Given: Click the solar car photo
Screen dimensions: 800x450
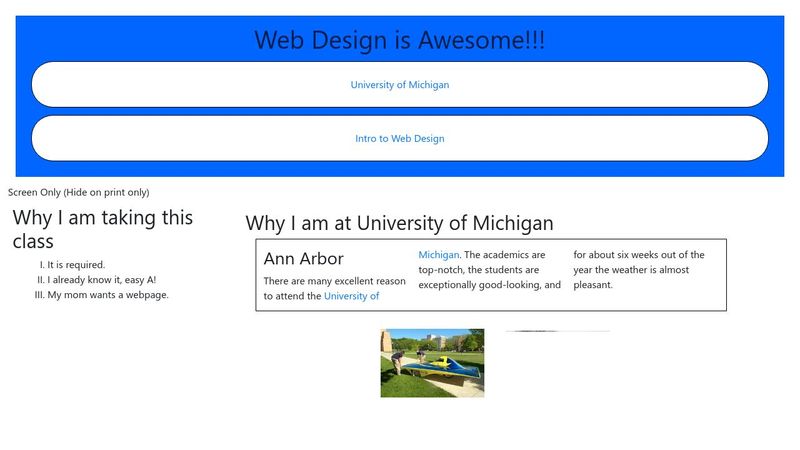Looking at the screenshot, I should 432,363.
